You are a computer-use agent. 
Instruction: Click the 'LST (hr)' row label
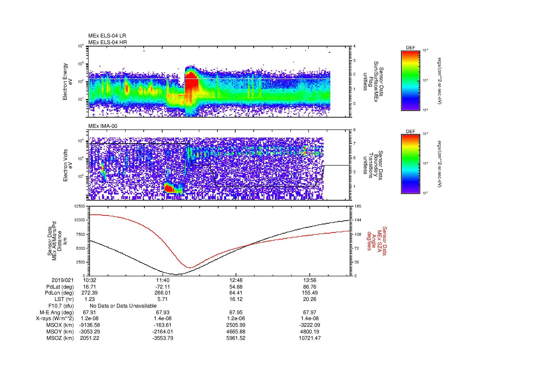click(64, 299)
